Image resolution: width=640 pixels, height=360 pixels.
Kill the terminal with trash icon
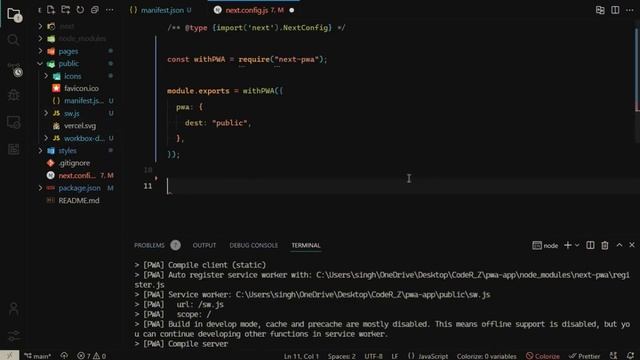tap(604, 245)
